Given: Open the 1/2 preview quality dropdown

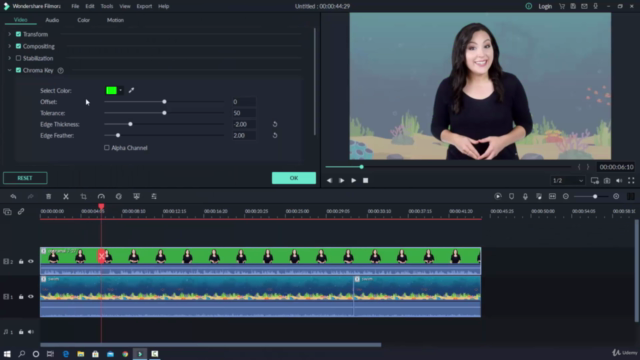Looking at the screenshot, I should pos(567,180).
